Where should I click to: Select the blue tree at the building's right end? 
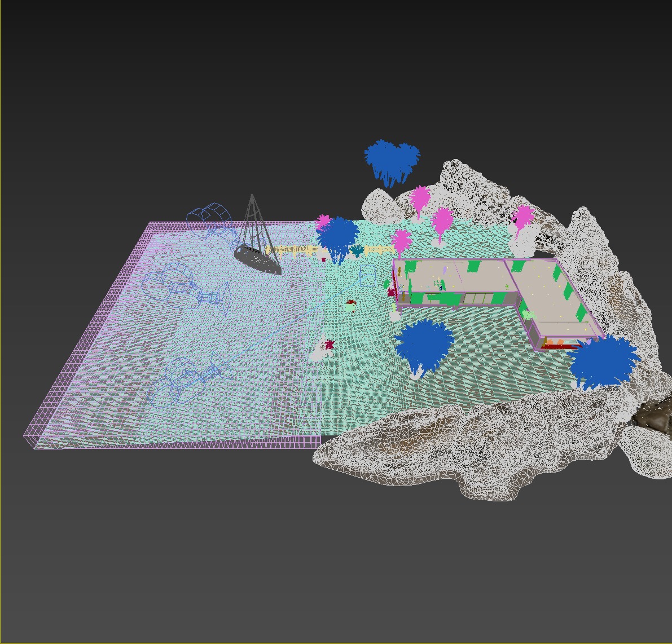click(603, 363)
